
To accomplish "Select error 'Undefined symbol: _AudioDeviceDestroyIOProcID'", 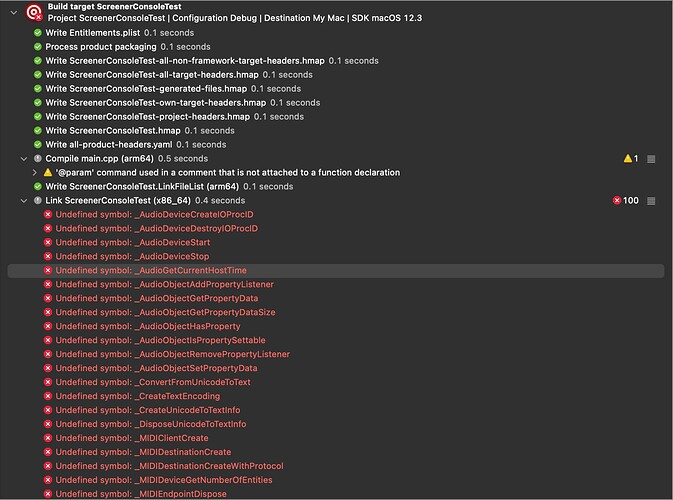I will click(157, 228).
